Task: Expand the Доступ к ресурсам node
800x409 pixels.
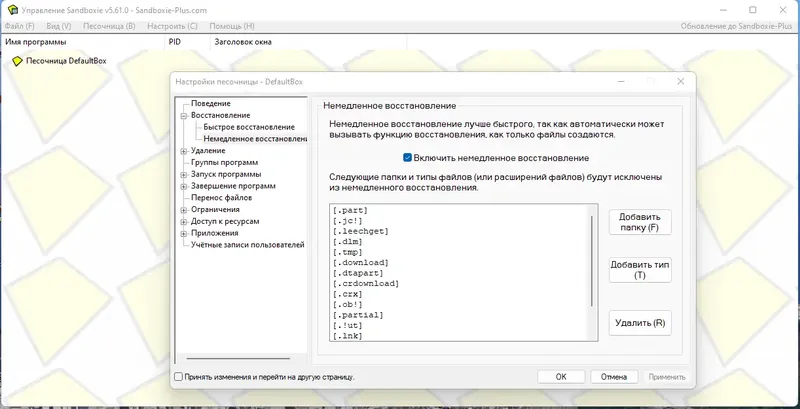Action: (184, 221)
